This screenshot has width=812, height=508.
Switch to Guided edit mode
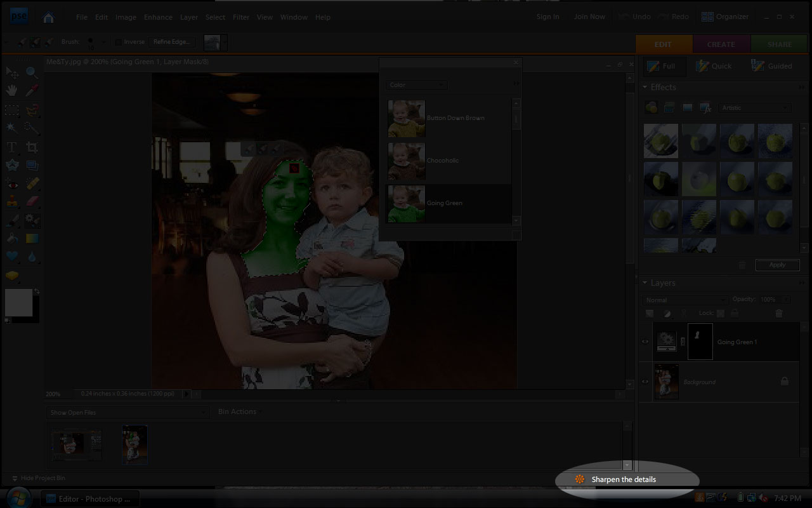click(771, 66)
